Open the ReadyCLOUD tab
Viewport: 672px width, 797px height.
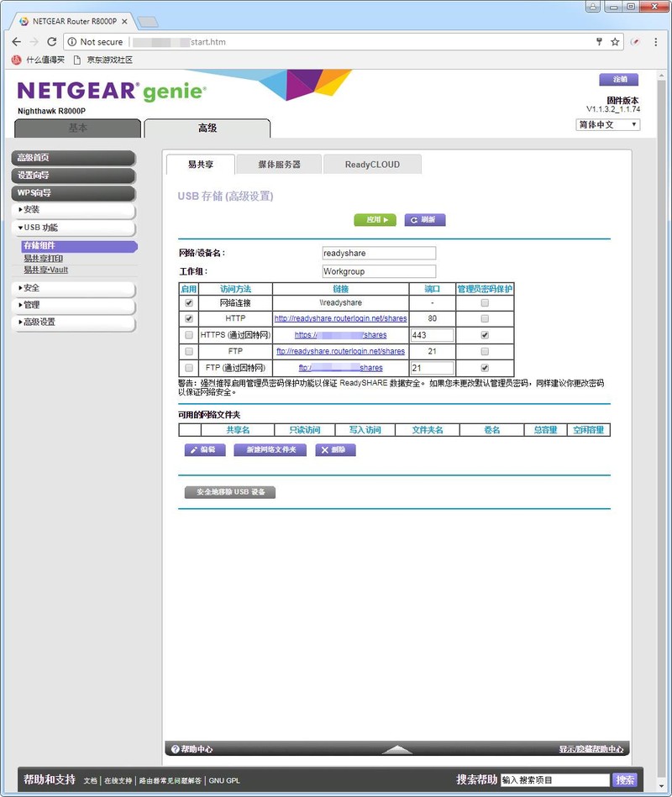pos(372,164)
